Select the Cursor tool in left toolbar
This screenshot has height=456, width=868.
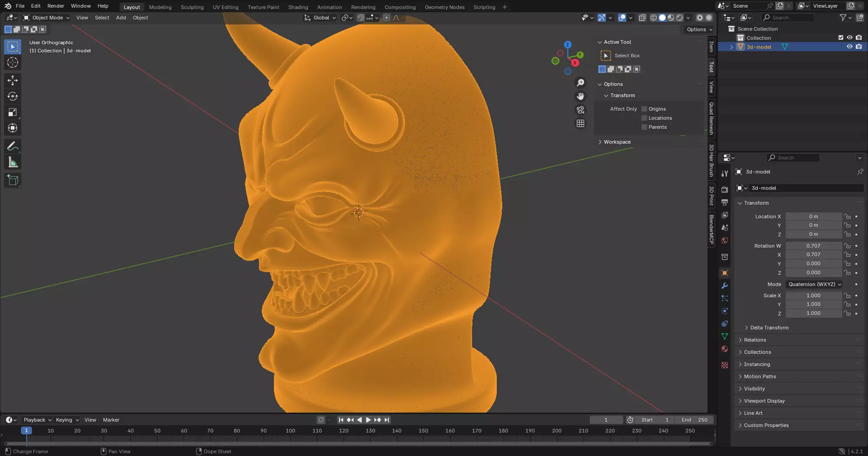click(x=13, y=62)
